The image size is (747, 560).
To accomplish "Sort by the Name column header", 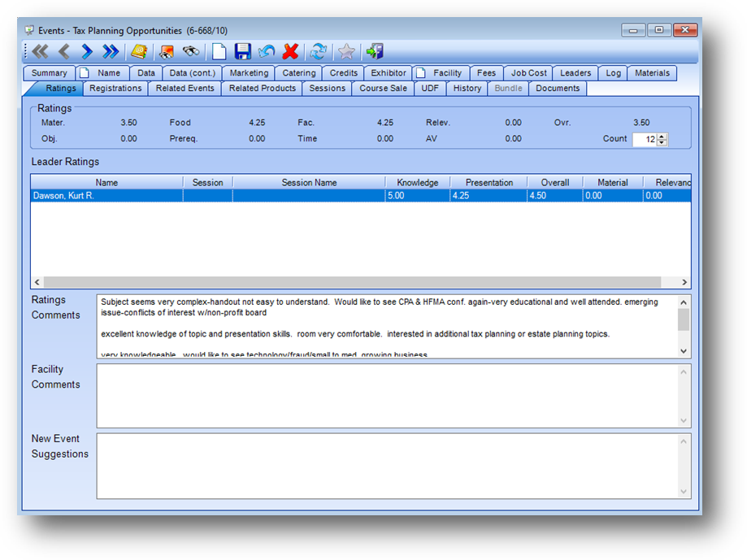I will pyautogui.click(x=106, y=182).
